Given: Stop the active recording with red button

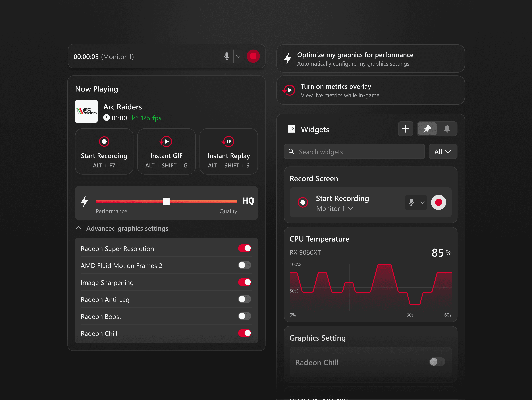Looking at the screenshot, I should click(253, 56).
